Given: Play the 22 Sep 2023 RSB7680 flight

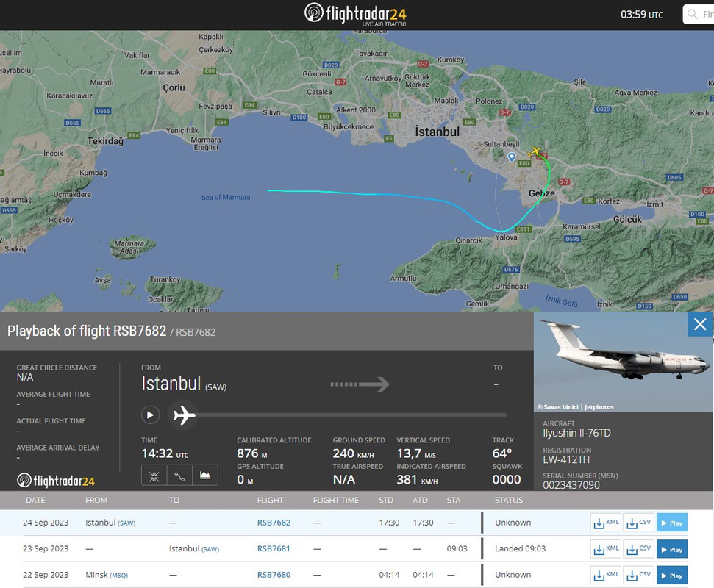Looking at the screenshot, I should 671,575.
